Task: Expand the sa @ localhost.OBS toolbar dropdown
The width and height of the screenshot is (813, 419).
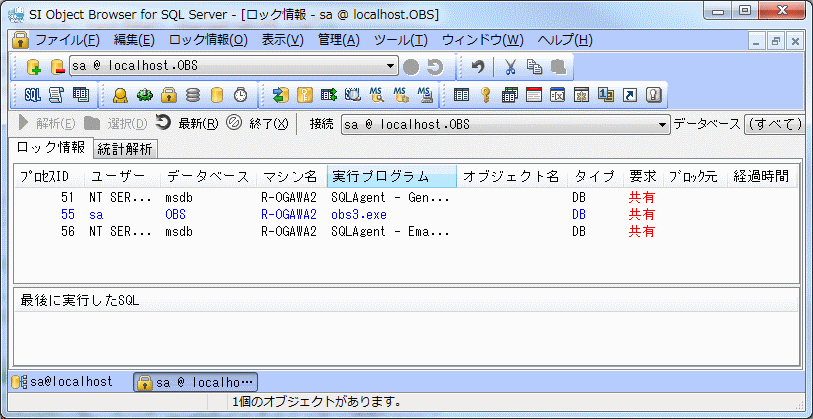Action: pos(391,67)
